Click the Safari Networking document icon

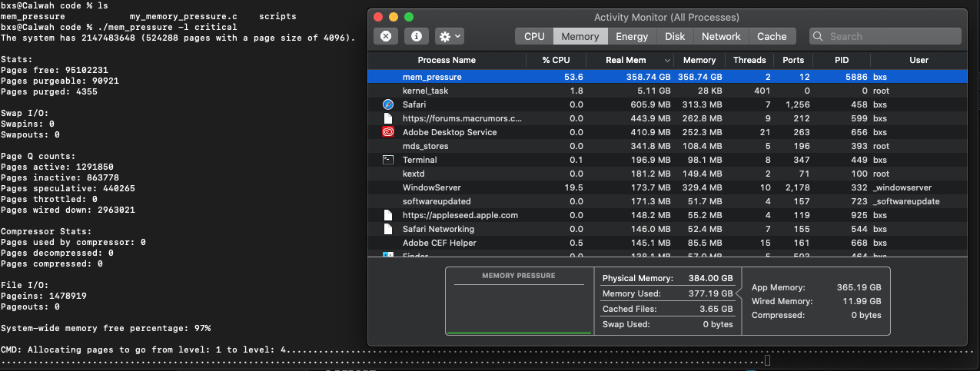pos(388,229)
